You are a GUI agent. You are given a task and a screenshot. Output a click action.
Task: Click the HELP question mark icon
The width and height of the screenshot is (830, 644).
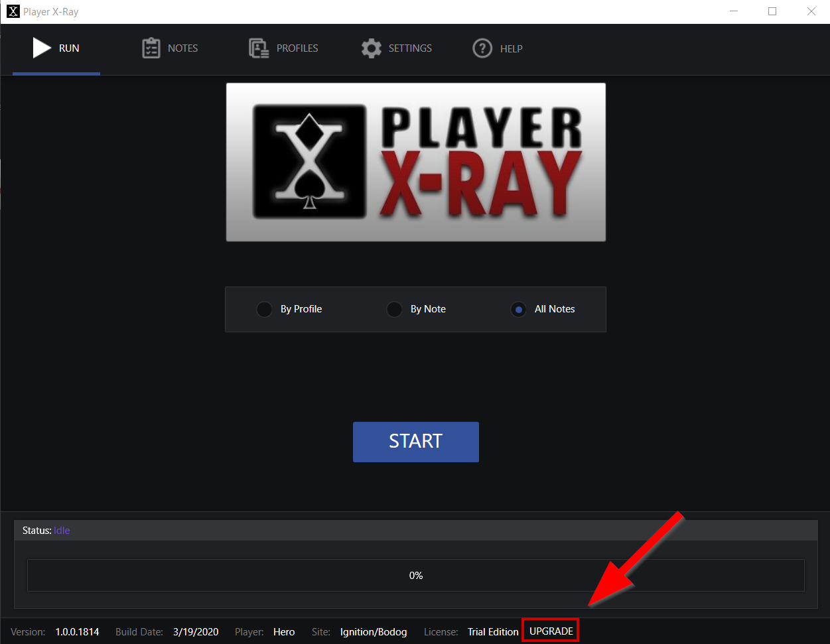482,48
